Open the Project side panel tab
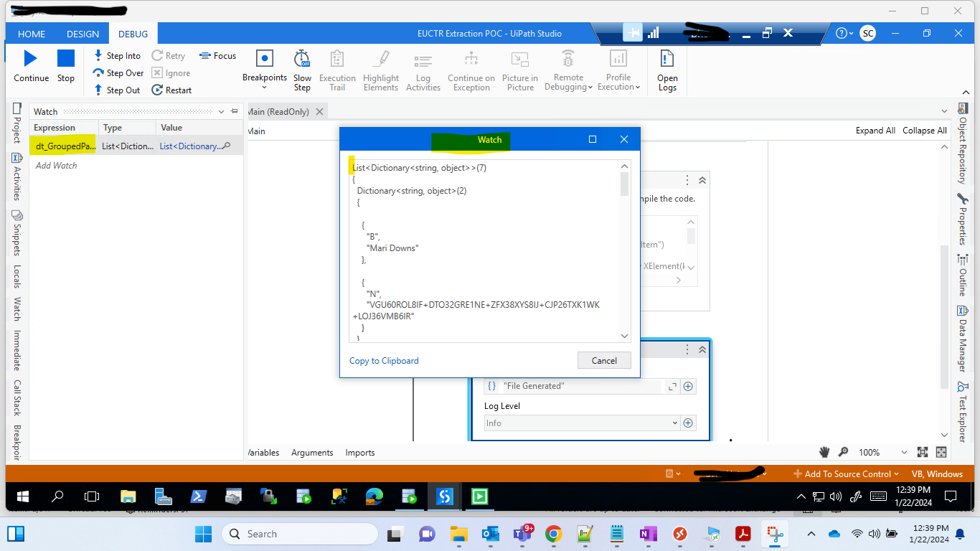The width and height of the screenshot is (980, 551). [x=17, y=124]
